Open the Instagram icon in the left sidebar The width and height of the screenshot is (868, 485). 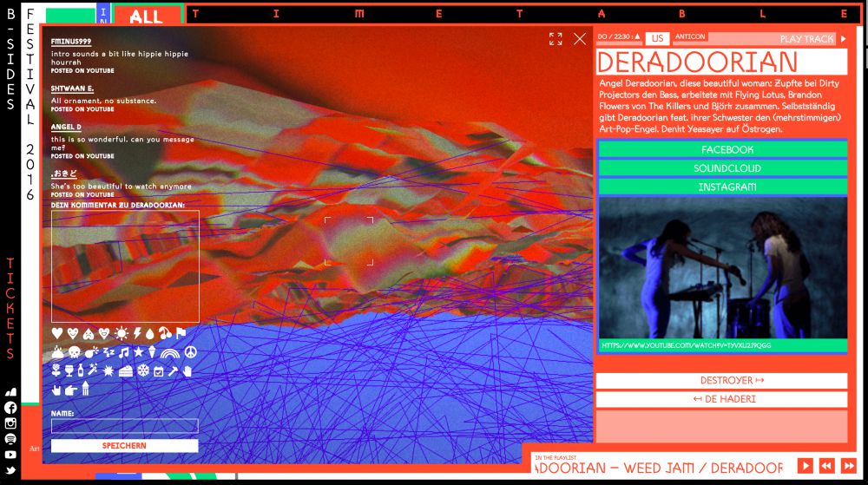10,423
